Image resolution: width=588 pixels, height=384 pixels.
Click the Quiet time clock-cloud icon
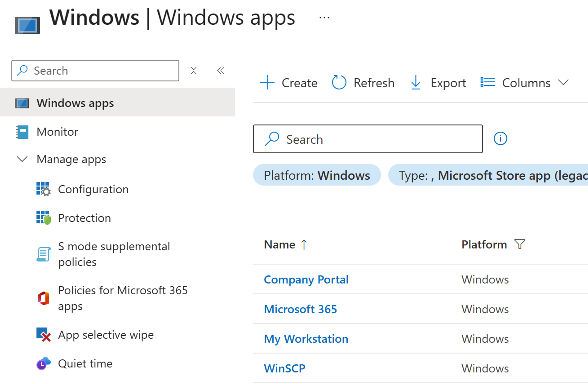(43, 363)
